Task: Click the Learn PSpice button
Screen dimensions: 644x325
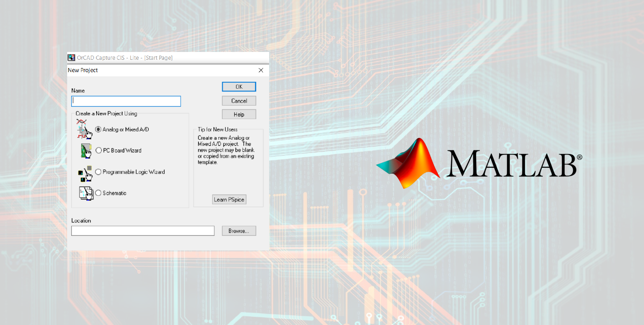Action: tap(229, 200)
